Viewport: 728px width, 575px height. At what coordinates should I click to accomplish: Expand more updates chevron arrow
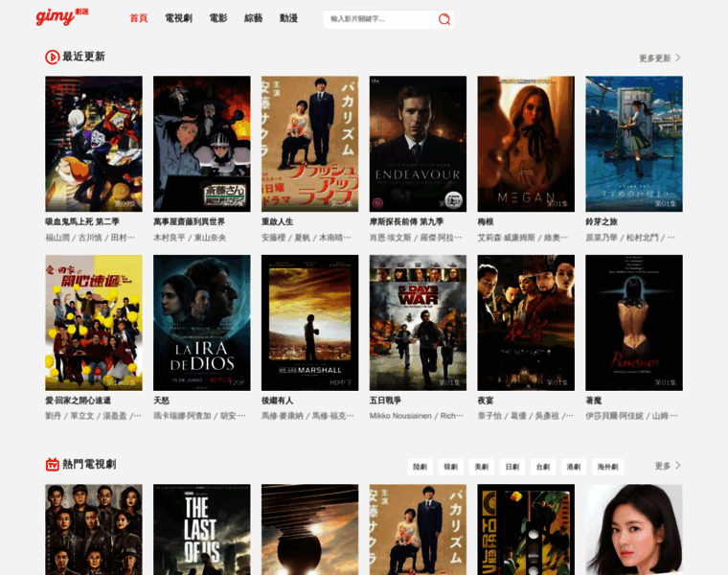click(x=678, y=57)
